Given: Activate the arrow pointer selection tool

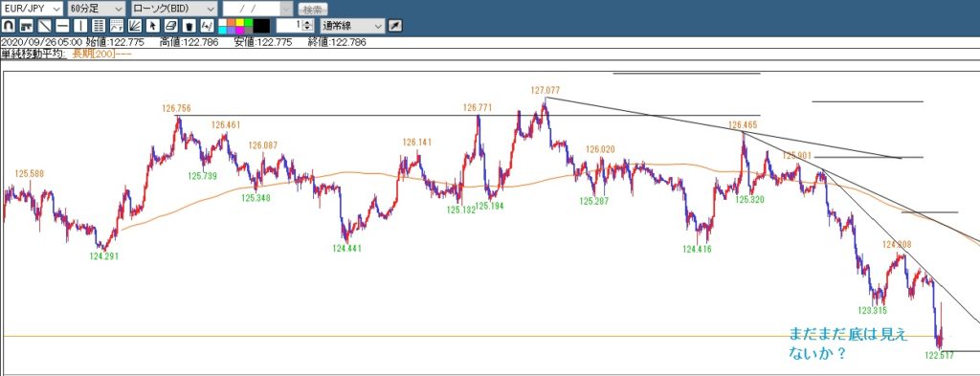Looking at the screenshot, I should [x=152, y=26].
